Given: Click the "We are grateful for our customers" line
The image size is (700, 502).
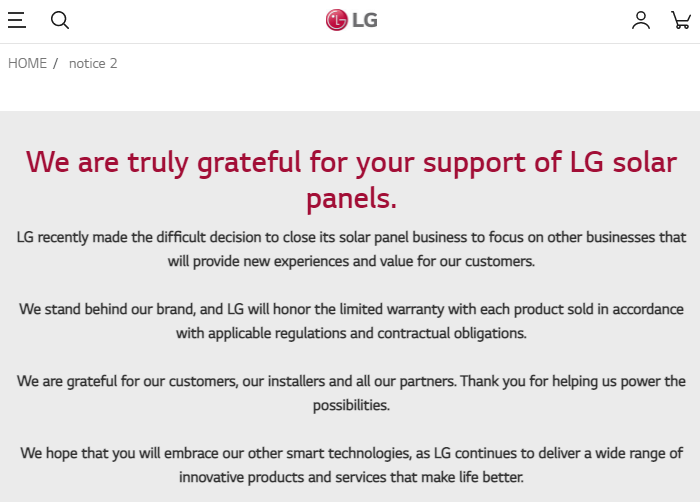Looking at the screenshot, I should coord(351,381).
